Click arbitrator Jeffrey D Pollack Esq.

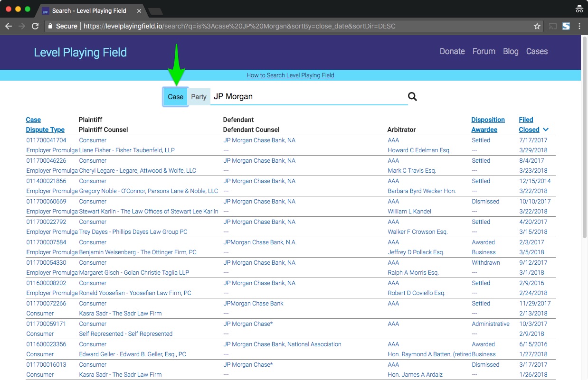click(416, 252)
